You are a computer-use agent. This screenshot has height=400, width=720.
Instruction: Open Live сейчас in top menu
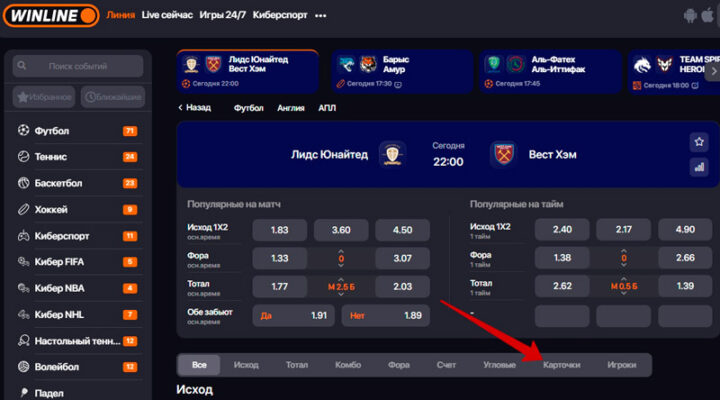click(x=167, y=15)
